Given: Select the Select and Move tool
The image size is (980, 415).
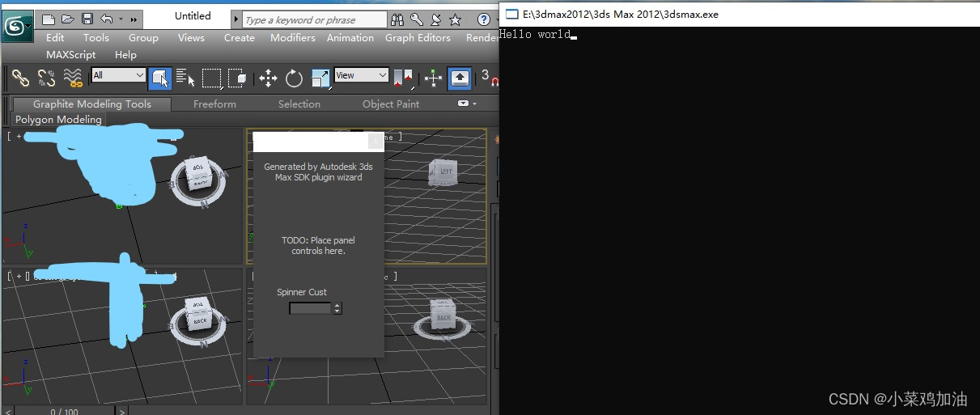Looking at the screenshot, I should pos(268,78).
